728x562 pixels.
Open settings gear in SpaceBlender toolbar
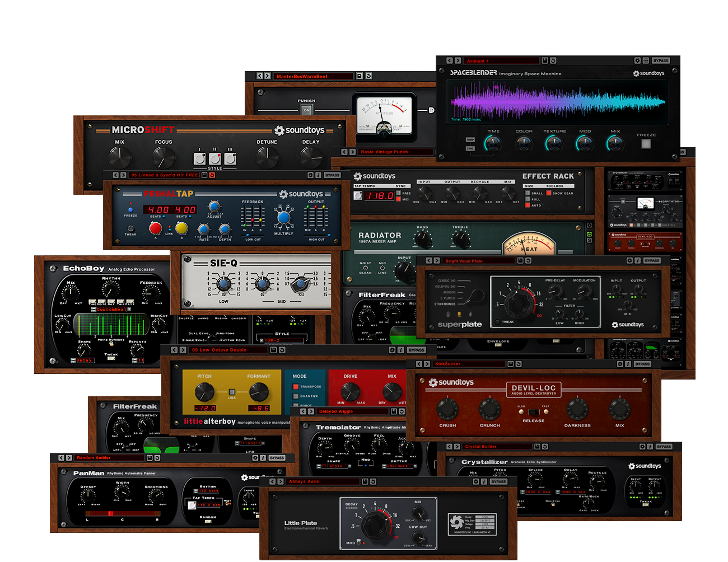pos(637,60)
